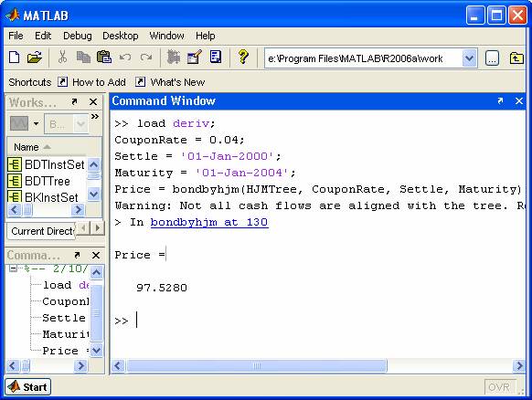532x400 pixels.
Task: Select the BDTInstSet variable
Action: pyautogui.click(x=46, y=164)
